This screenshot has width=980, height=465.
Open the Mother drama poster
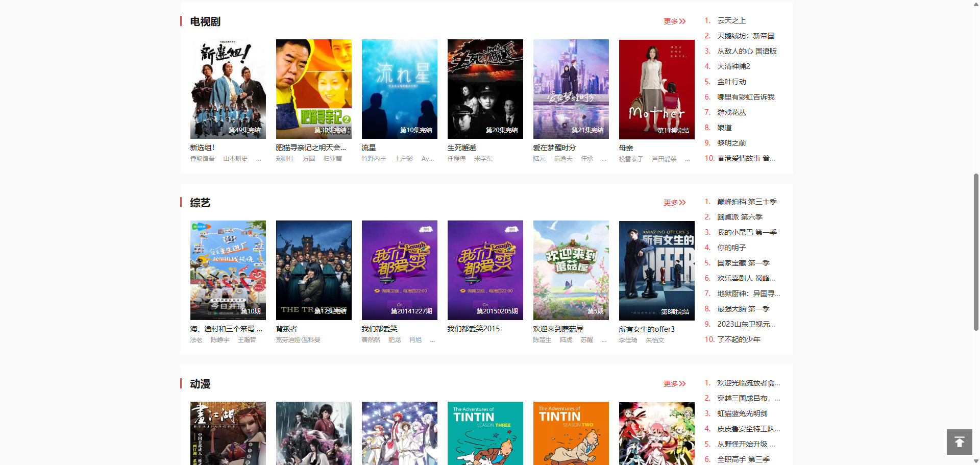tap(656, 89)
